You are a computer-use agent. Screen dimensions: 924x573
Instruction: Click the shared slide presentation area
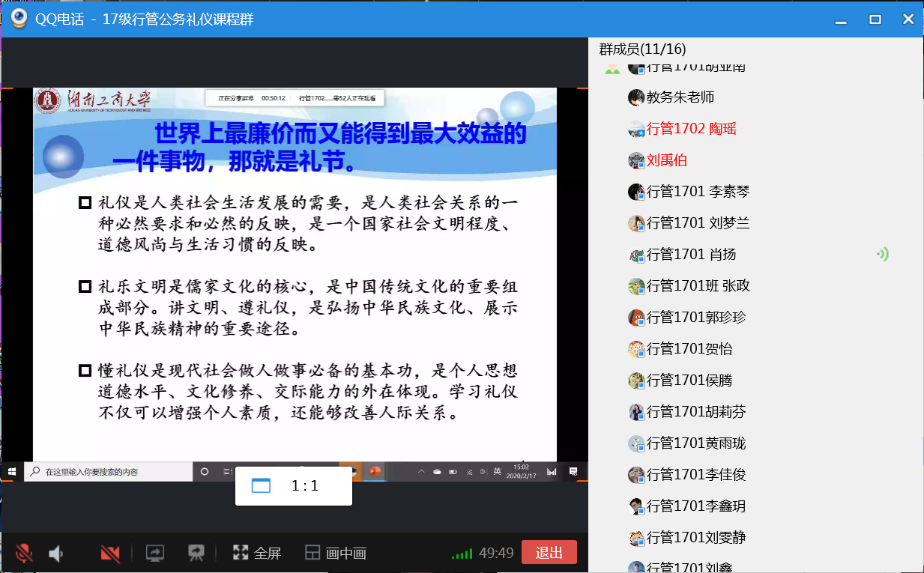pyautogui.click(x=295, y=285)
